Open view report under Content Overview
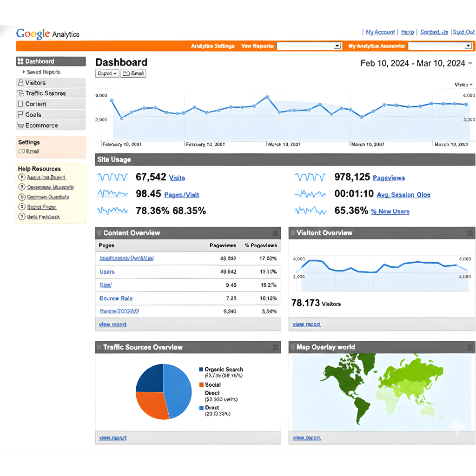 point(112,324)
